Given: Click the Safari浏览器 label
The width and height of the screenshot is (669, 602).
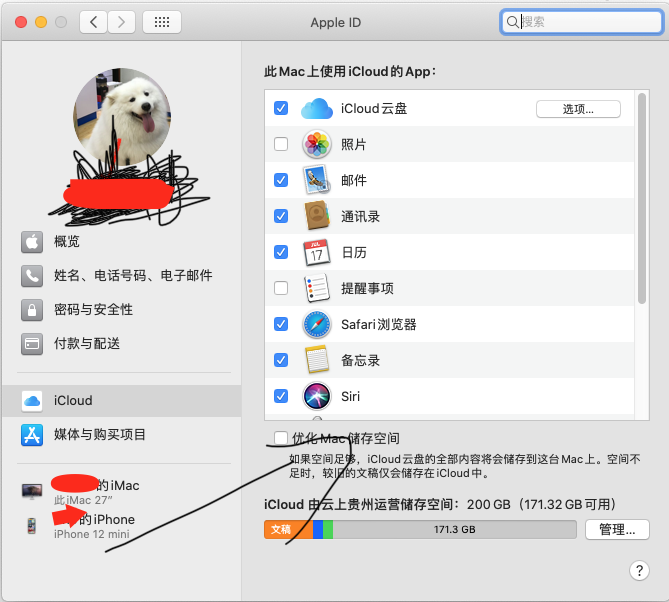Looking at the screenshot, I should [378, 325].
